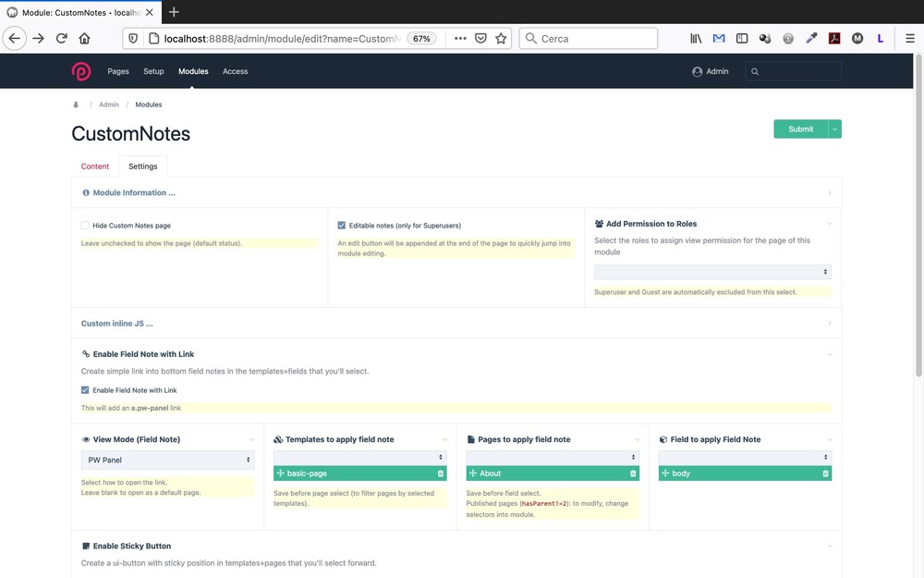Open the Setup menu

[153, 71]
